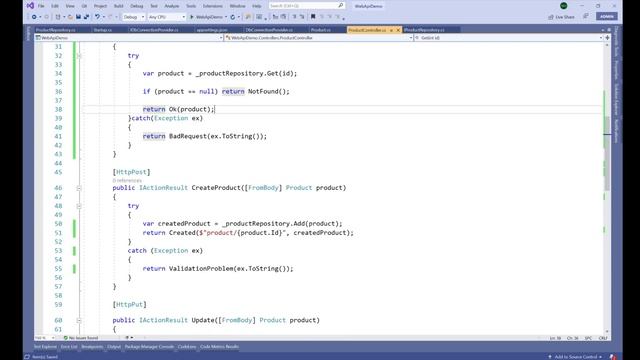Click Add to Source Control in status bar
This screenshot has width=640, height=360.
click(x=576, y=357)
